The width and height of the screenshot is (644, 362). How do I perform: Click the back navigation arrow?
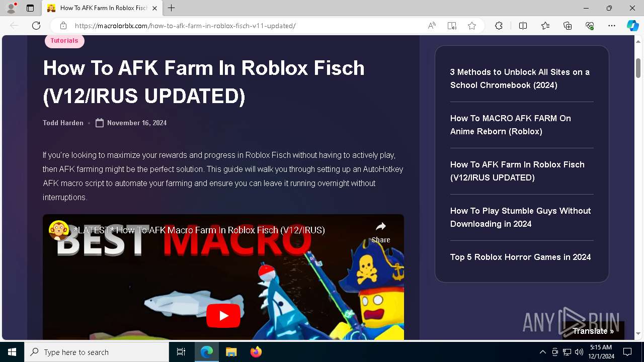point(14,26)
